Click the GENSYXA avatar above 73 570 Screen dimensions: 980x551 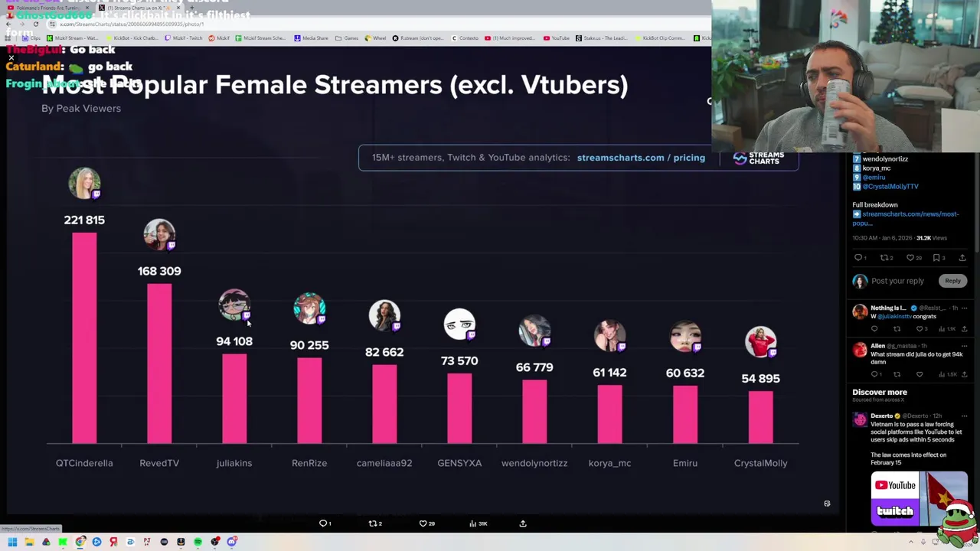point(459,324)
